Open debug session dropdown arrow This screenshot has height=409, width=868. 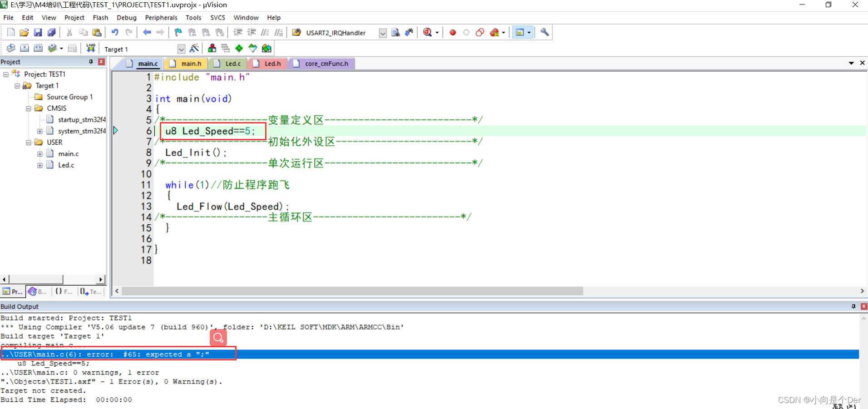pyautogui.click(x=437, y=33)
